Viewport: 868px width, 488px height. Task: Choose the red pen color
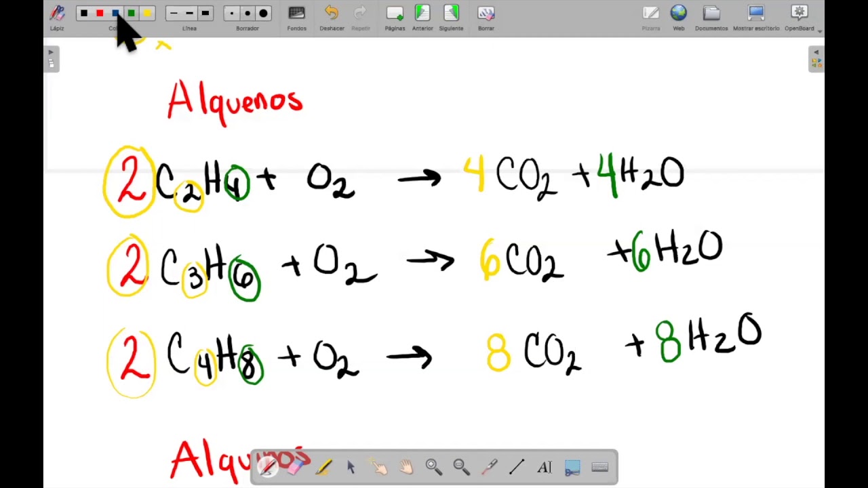100,13
